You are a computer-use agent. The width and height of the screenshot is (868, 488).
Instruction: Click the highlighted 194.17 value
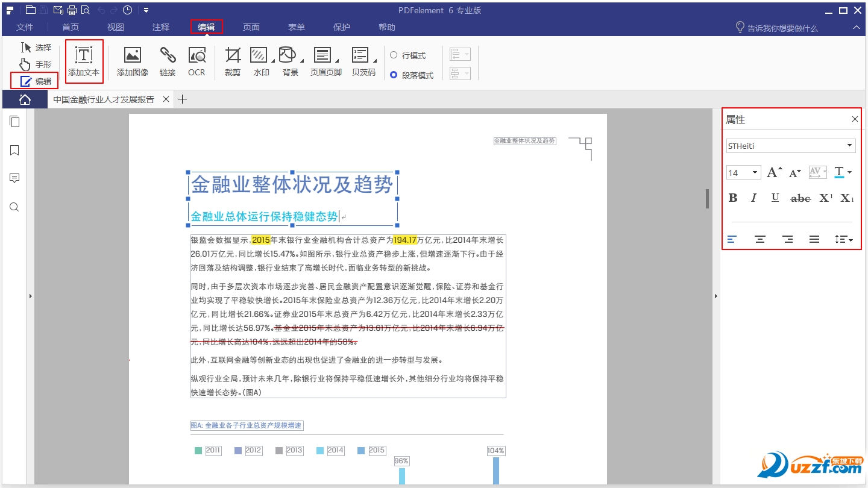405,240
